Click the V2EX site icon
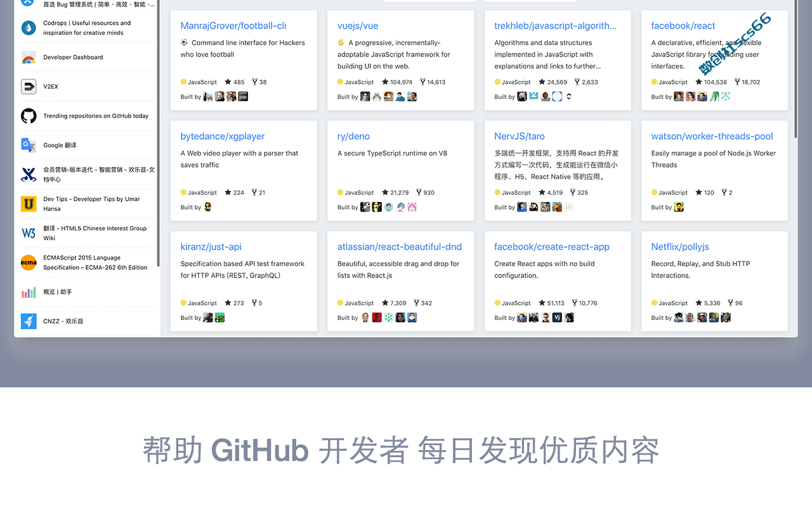 [29, 86]
